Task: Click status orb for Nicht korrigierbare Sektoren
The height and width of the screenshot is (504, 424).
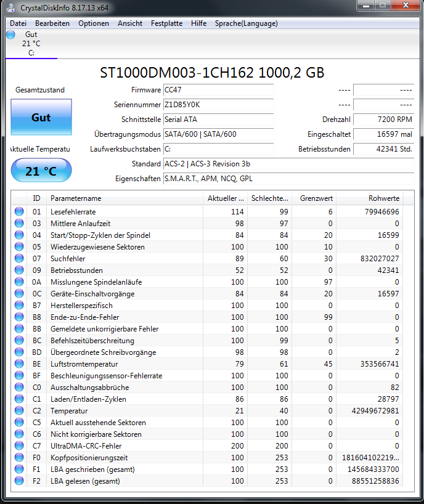Action: (x=19, y=434)
